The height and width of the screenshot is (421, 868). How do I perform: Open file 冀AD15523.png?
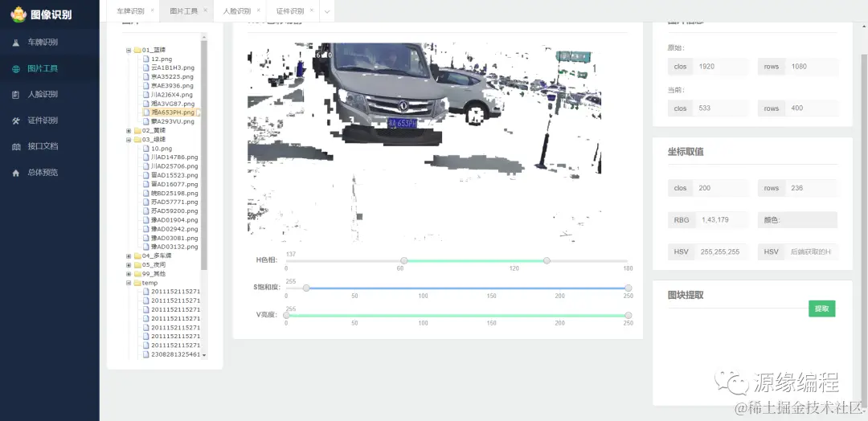pyautogui.click(x=174, y=175)
